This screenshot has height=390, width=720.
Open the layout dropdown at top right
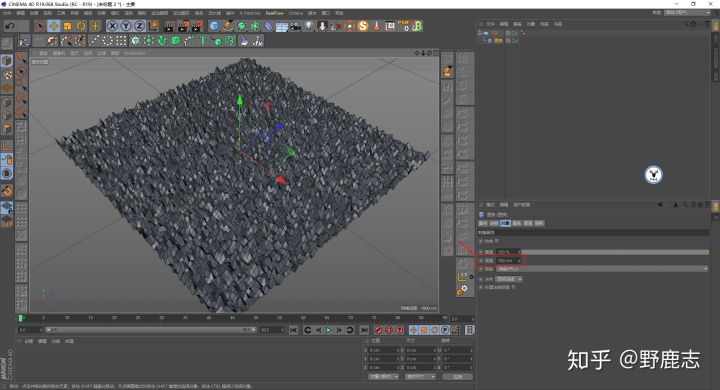687,13
